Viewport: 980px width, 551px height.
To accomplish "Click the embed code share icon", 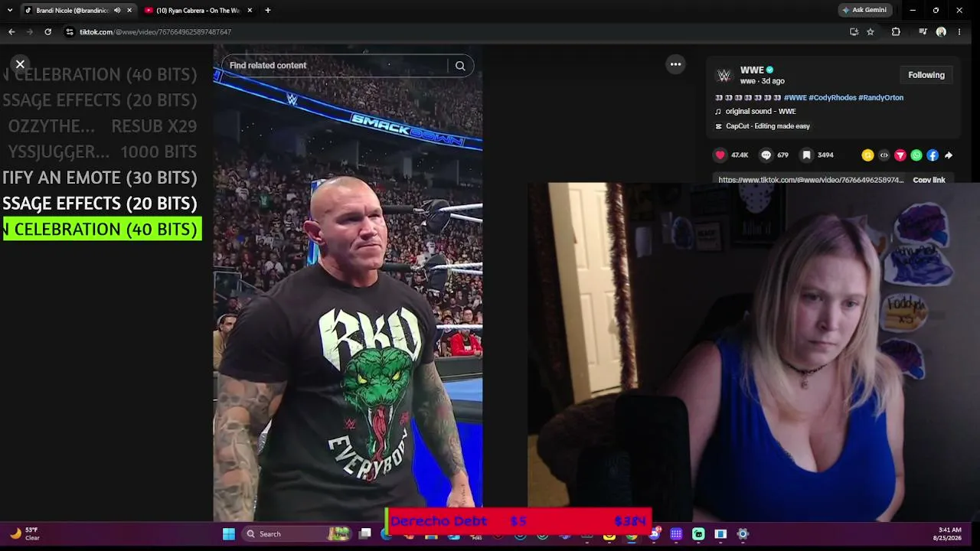I will tap(884, 155).
